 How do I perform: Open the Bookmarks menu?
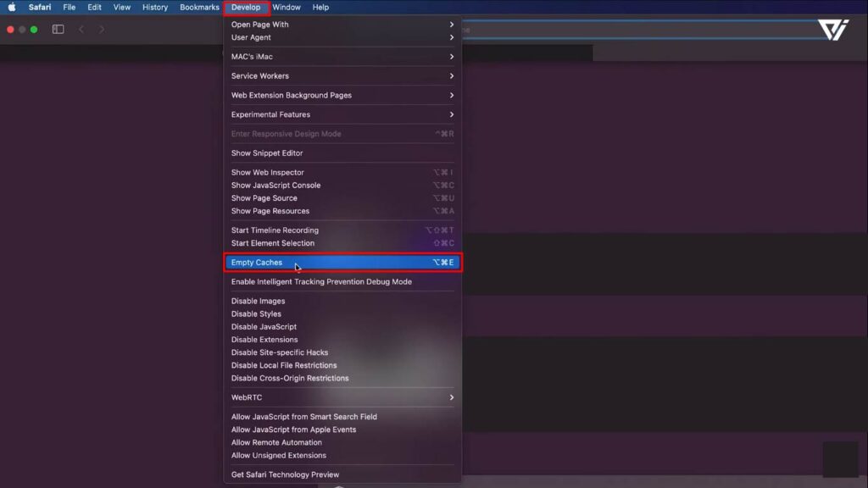tap(199, 7)
